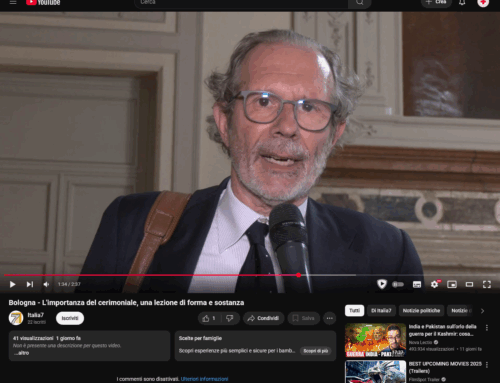Open the Italia7 channel name link
Image resolution: width=500 pixels, height=383 pixels.
click(x=36, y=315)
